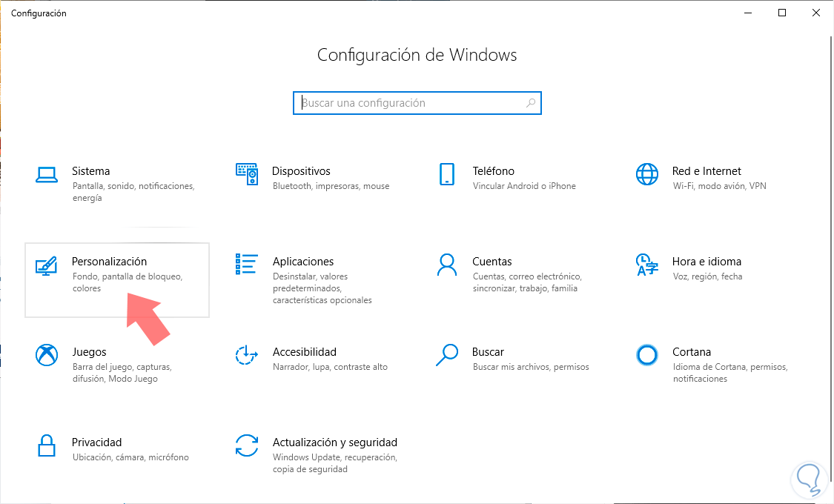Select the Teléfono phone icon
834x504 pixels.
pos(446,175)
